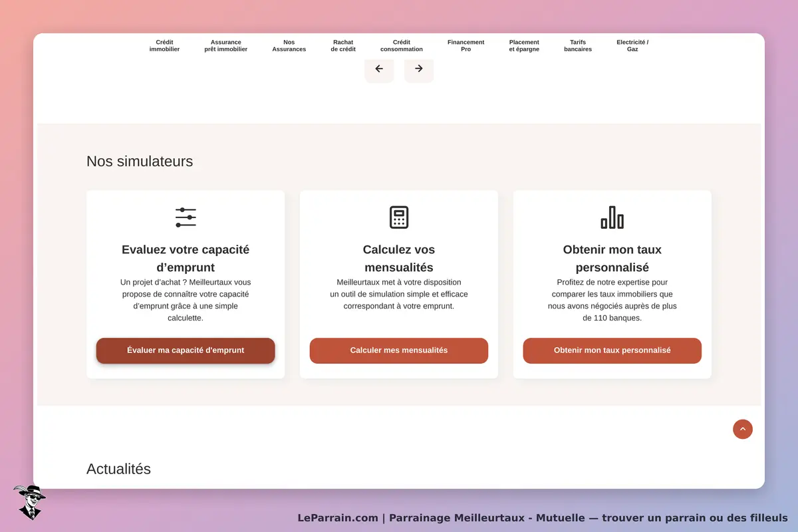The height and width of the screenshot is (532, 798).
Task: Open the Crédit immobilier menu
Action: click(x=164, y=46)
